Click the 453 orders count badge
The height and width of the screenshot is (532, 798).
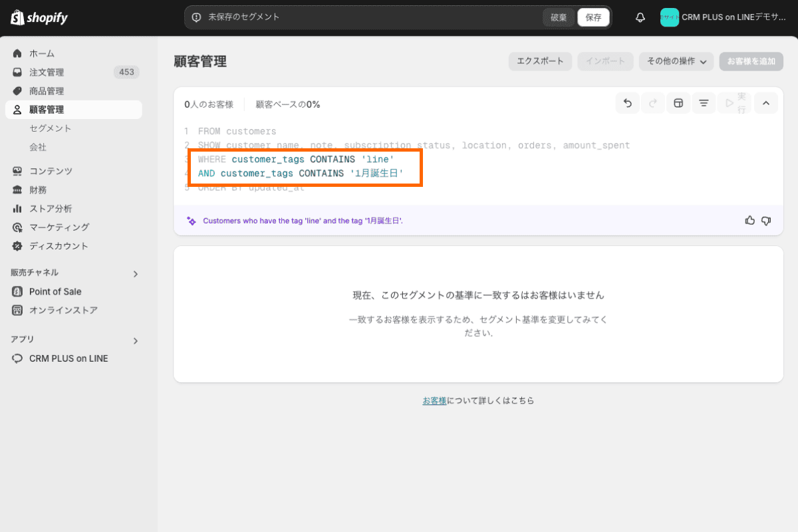point(126,72)
